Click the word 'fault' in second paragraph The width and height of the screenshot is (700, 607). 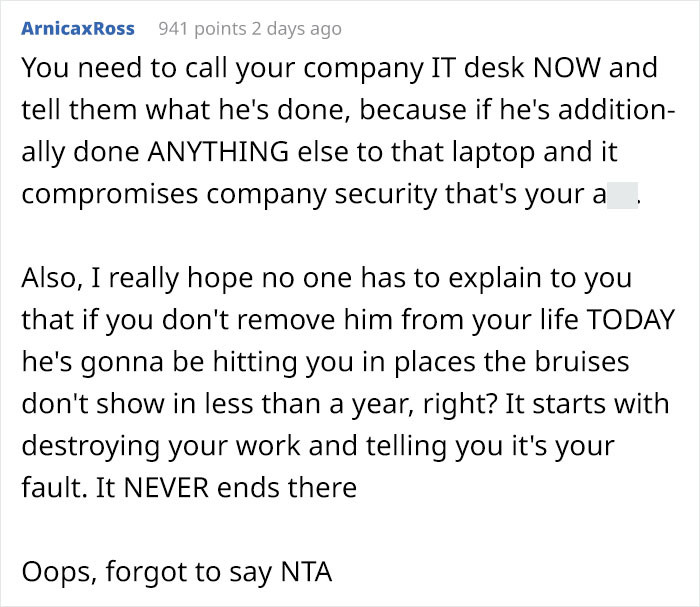click(x=46, y=487)
